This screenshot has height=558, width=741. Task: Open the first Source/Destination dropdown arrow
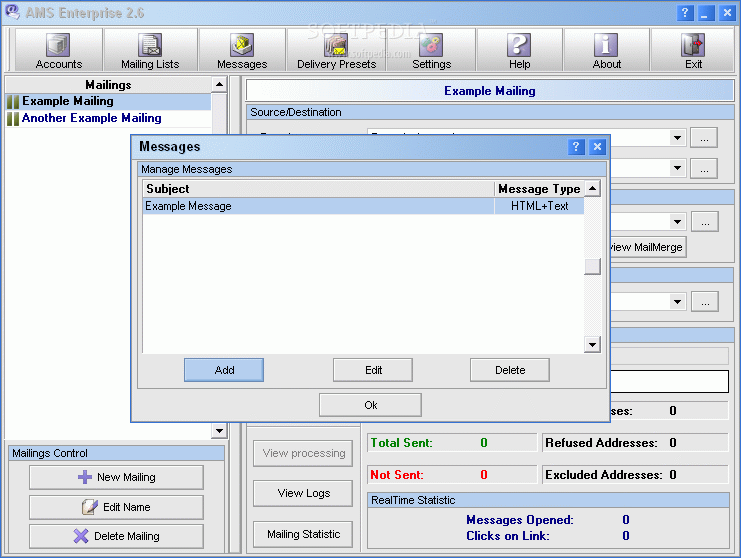click(x=677, y=138)
